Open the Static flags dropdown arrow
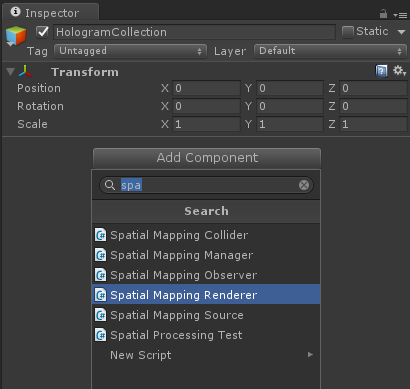The width and height of the screenshot is (410, 389). [401, 32]
